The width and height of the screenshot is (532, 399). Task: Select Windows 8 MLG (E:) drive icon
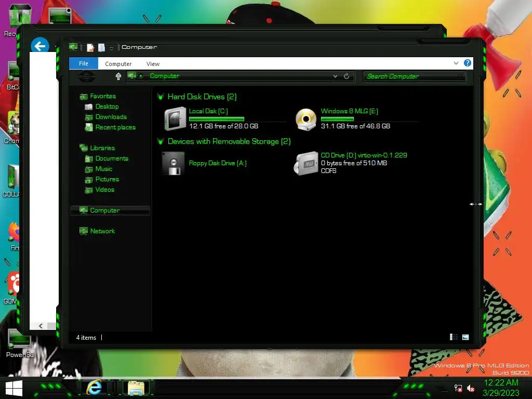coord(305,119)
